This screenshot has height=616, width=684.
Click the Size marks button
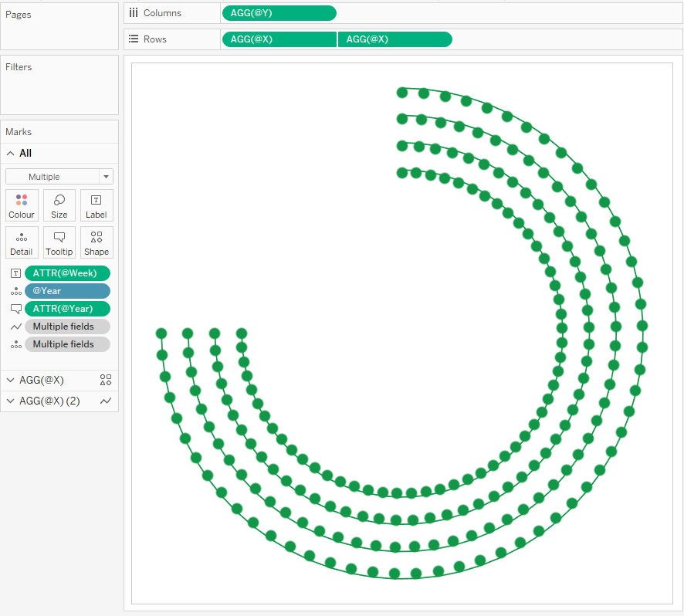(59, 205)
